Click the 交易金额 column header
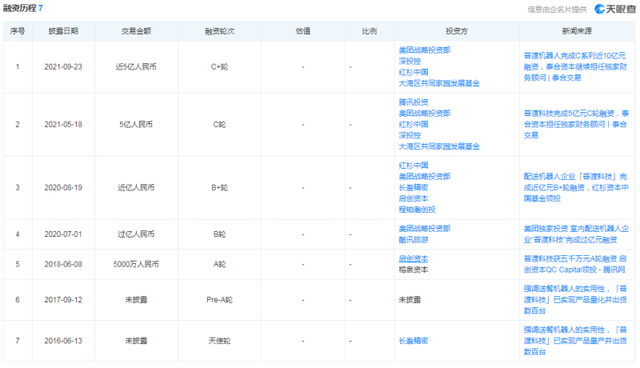Screen dimensions: 640x368 (x=136, y=31)
